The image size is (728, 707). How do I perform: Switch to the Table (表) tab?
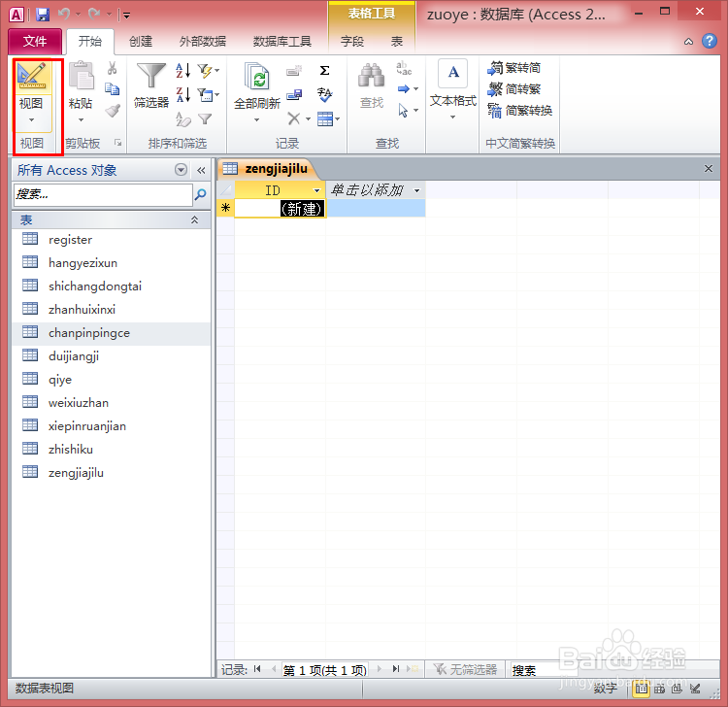point(396,42)
